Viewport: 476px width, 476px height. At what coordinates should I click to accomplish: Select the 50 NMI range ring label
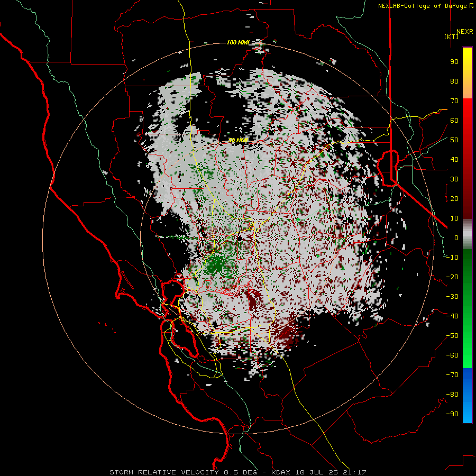[237, 141]
